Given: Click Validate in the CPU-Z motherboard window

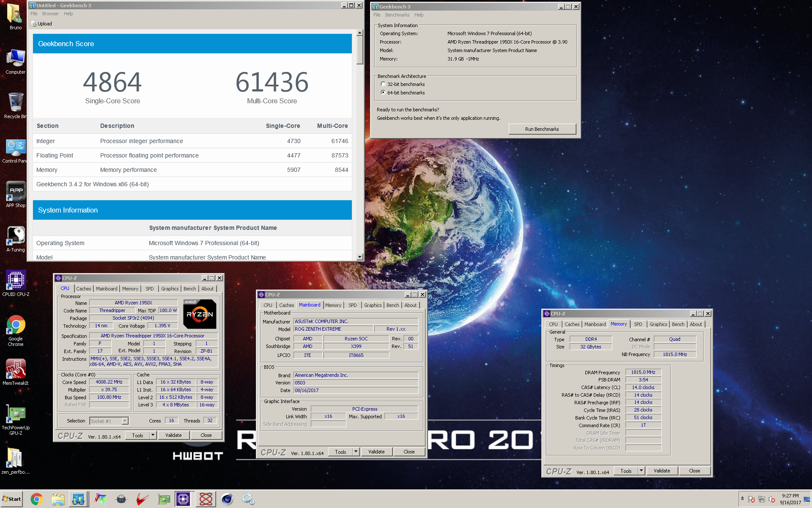Looking at the screenshot, I should point(376,452).
